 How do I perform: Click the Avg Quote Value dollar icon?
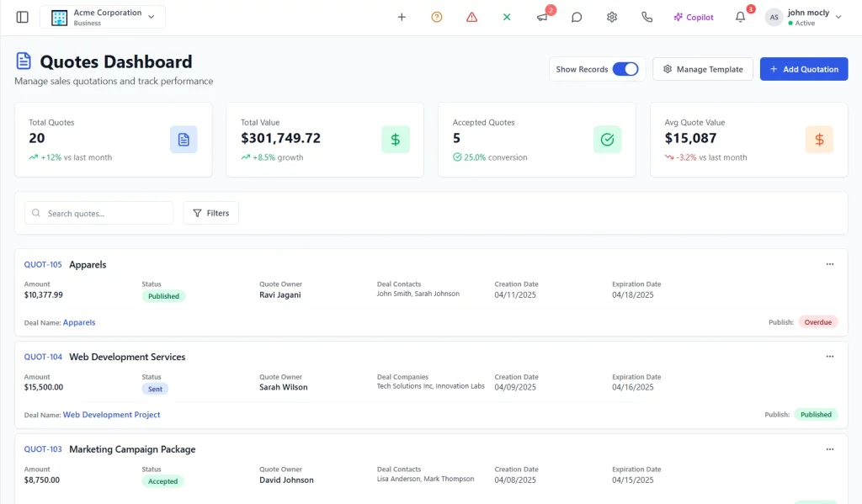pyautogui.click(x=819, y=140)
